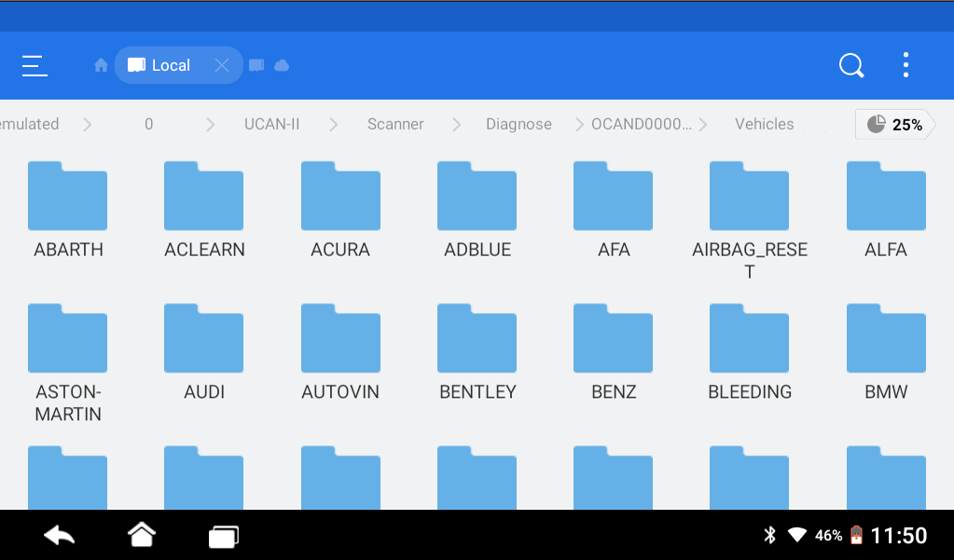Open the three-dot overflow menu
The height and width of the screenshot is (560, 954).
coord(906,65)
